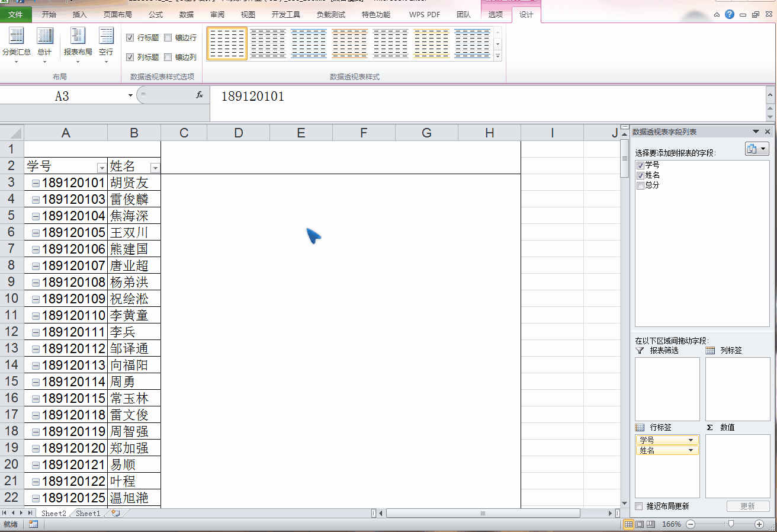Switch to the 插入 Insert tab
The image size is (777, 532).
coord(79,14)
